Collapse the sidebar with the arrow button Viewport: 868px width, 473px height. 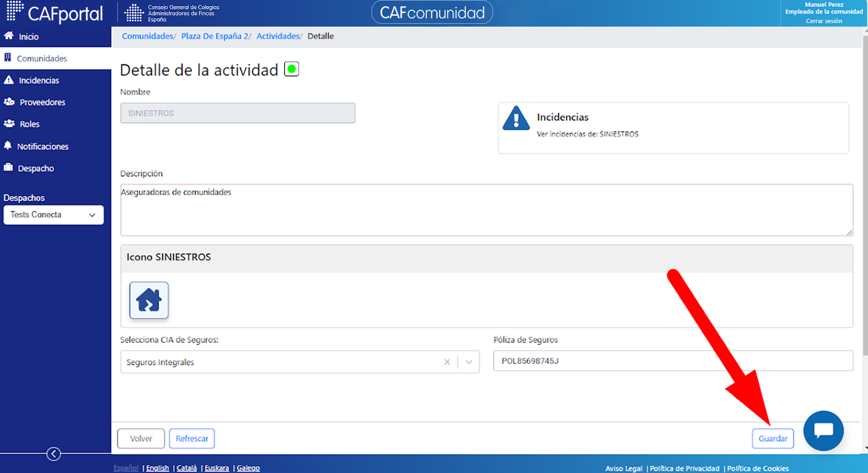tap(53, 454)
